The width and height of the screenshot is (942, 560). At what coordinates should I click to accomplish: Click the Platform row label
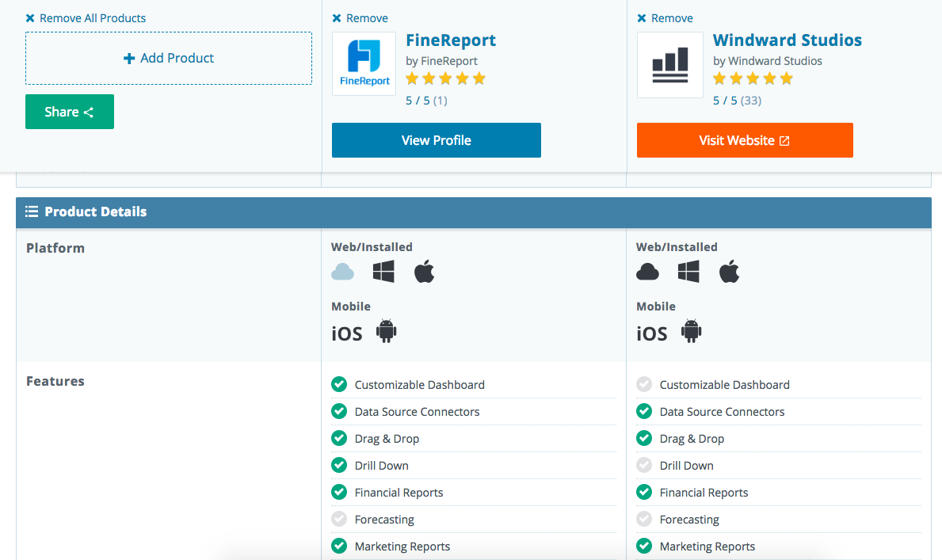(x=55, y=248)
